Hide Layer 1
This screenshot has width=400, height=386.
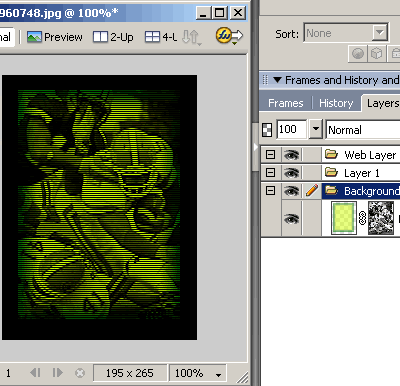(x=291, y=173)
